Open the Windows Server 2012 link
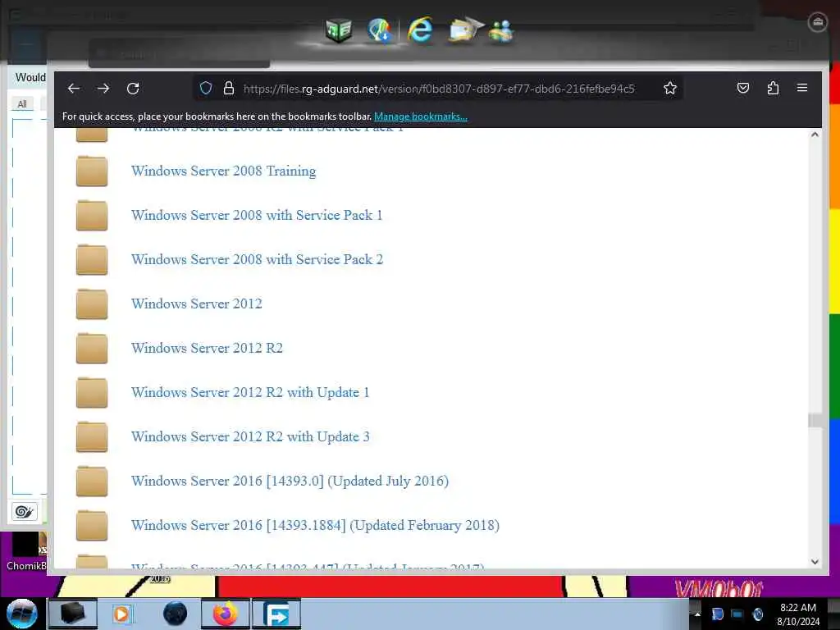Image resolution: width=840 pixels, height=630 pixels. pos(197,304)
